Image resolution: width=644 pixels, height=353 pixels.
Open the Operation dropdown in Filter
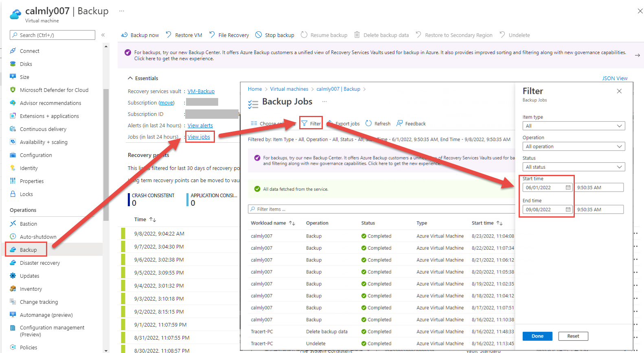[574, 146]
